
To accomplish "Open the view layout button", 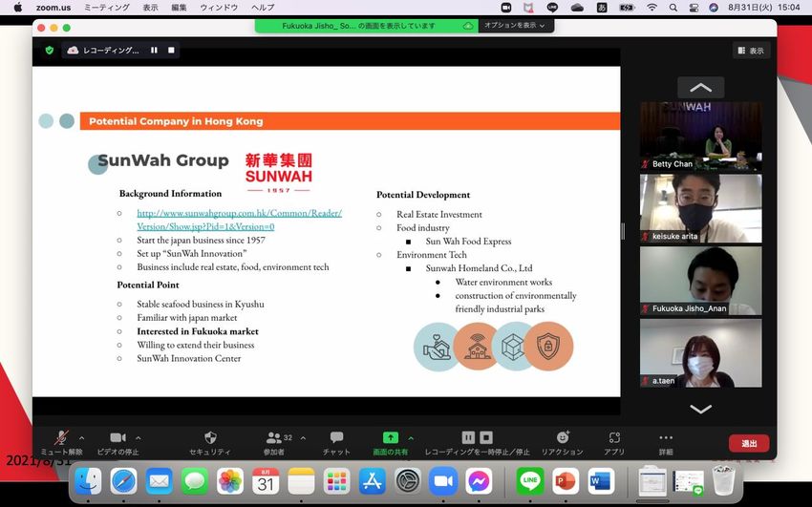I will (x=752, y=51).
